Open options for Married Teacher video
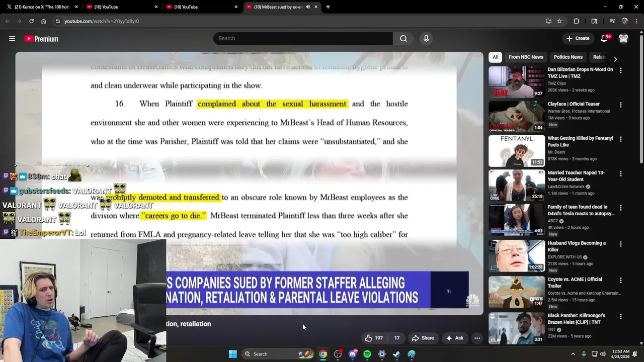 click(620, 173)
